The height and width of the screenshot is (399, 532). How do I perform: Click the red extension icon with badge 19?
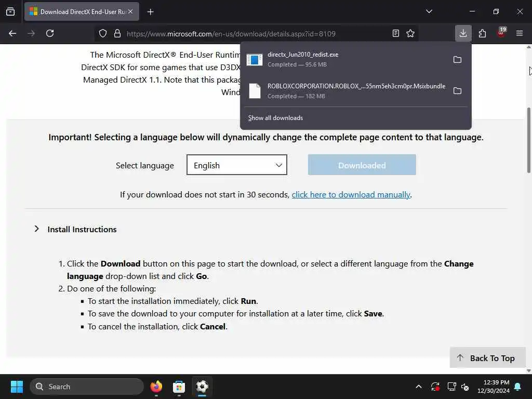coord(501,33)
